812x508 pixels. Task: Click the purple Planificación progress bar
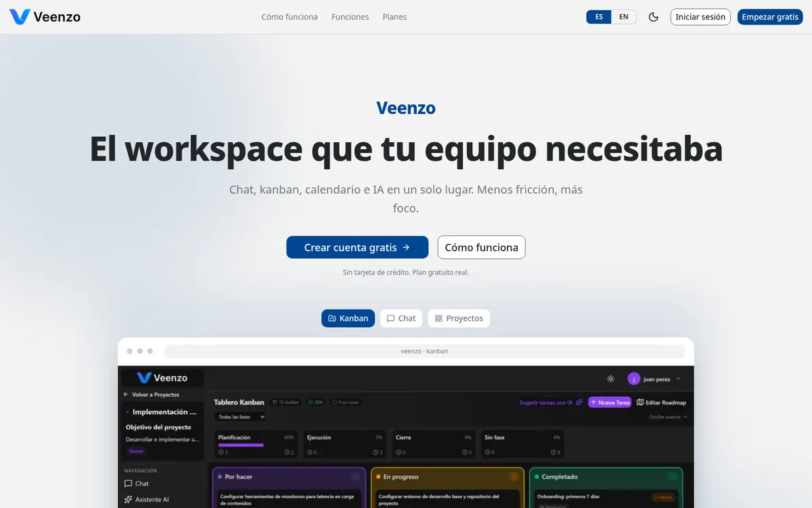pyautogui.click(x=241, y=446)
